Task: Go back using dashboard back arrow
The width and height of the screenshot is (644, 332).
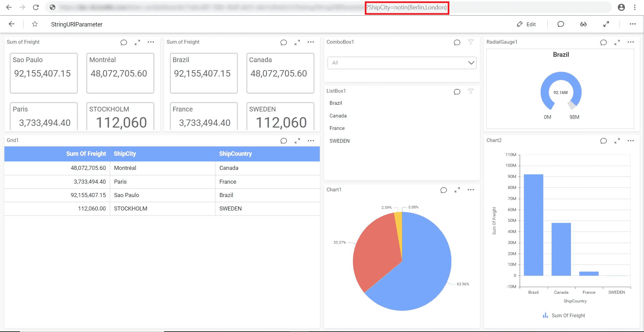Action: [12, 24]
